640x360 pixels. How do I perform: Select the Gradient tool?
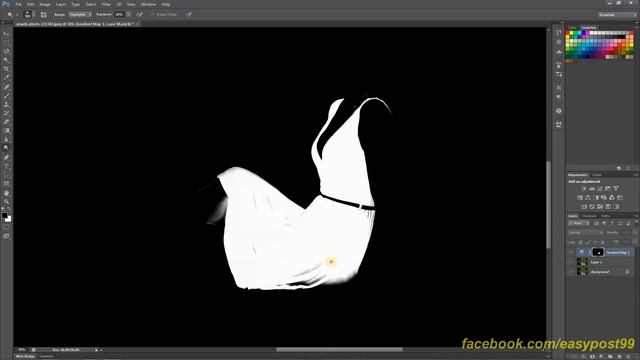pos(6,131)
